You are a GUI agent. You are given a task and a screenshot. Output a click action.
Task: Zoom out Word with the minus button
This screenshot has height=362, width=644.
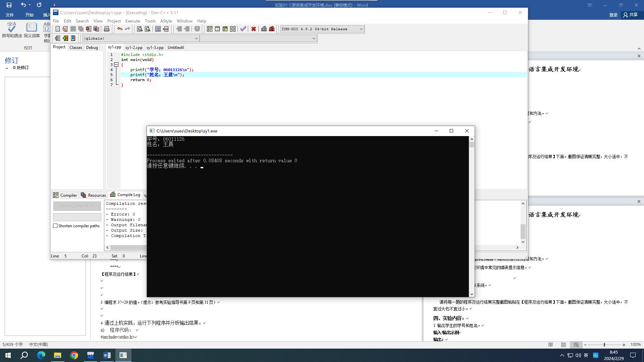(585, 345)
